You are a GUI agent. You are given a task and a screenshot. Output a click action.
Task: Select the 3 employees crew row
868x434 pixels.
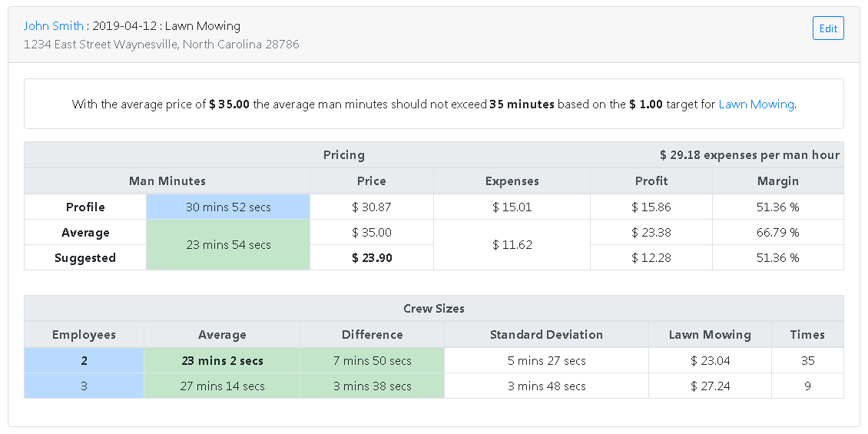pyautogui.click(x=84, y=386)
